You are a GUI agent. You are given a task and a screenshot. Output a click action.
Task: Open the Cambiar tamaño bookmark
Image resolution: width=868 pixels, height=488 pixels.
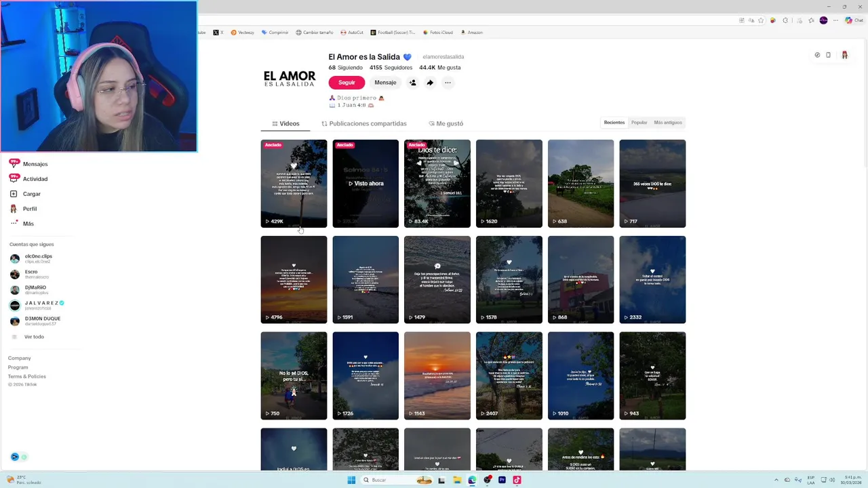(315, 32)
